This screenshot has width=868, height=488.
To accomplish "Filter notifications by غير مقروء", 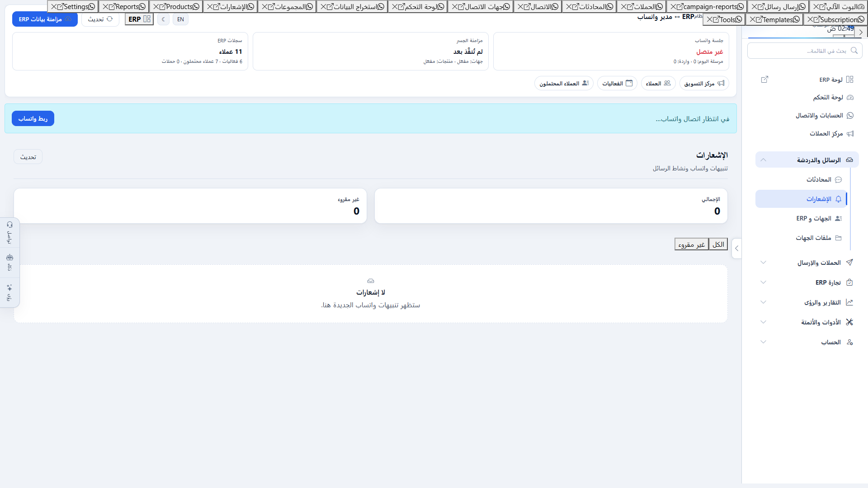I will click(x=692, y=244).
